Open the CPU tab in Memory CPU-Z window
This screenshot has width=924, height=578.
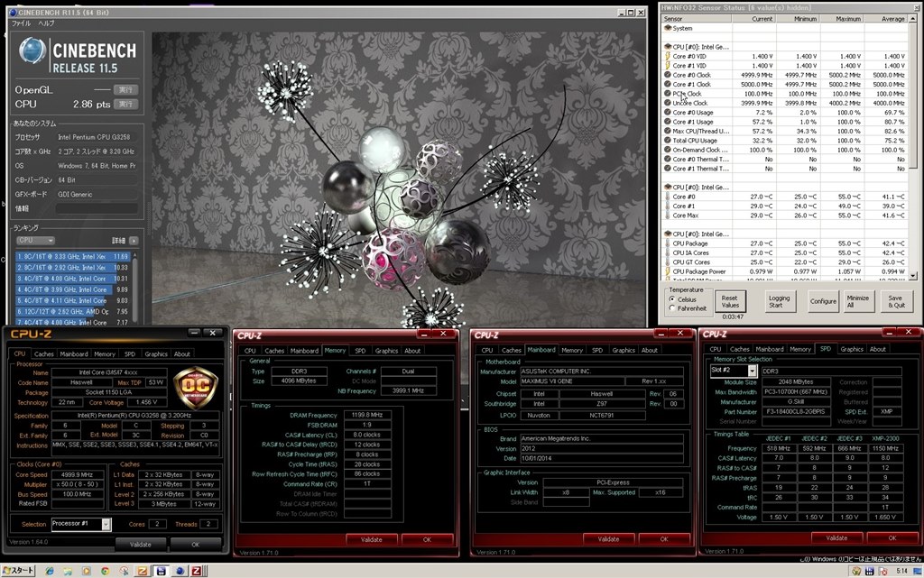251,350
